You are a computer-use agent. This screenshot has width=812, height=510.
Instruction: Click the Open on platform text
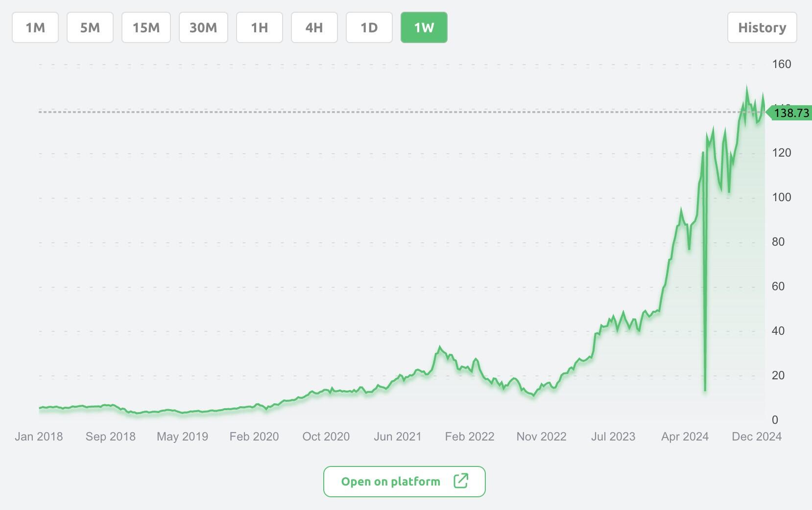tap(391, 482)
